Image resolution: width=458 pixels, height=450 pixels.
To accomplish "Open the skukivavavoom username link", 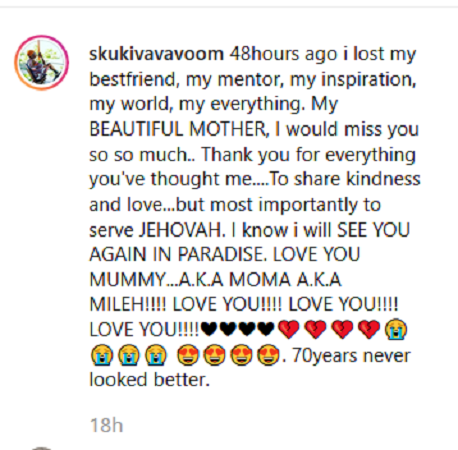I will (157, 54).
